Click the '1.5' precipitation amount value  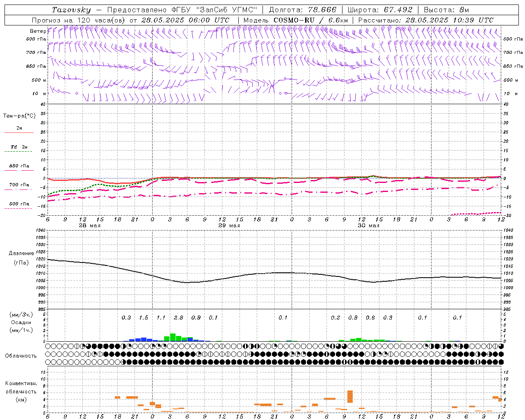144,317
